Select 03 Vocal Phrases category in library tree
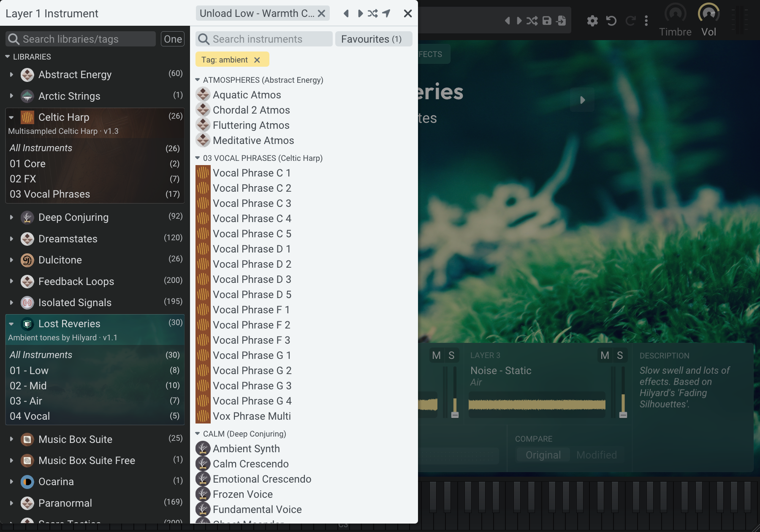 [x=95, y=194]
